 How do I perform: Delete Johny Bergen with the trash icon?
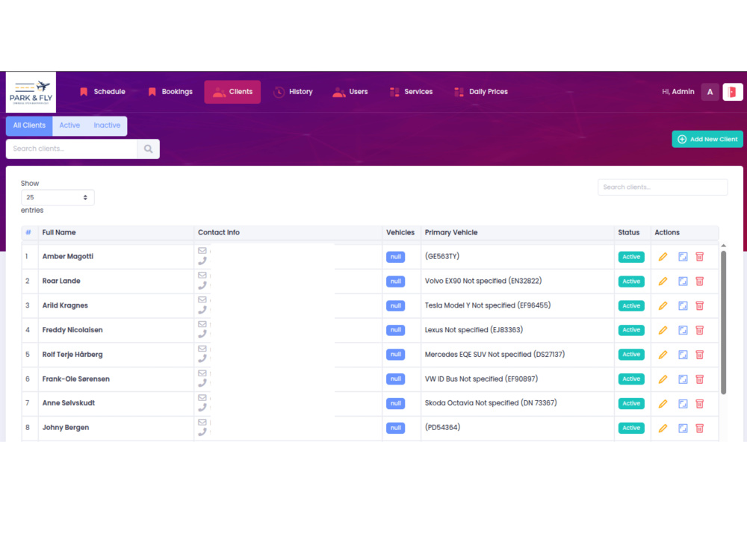(x=700, y=429)
